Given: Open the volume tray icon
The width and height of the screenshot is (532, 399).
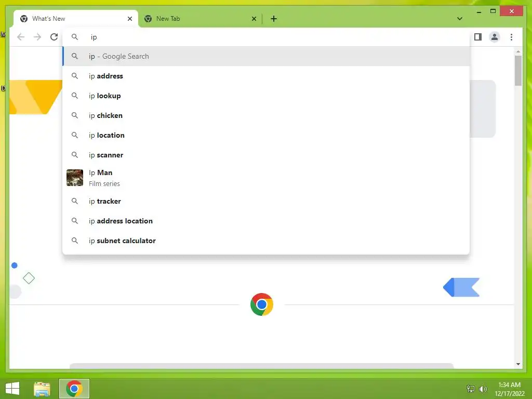Looking at the screenshot, I should click(483, 389).
